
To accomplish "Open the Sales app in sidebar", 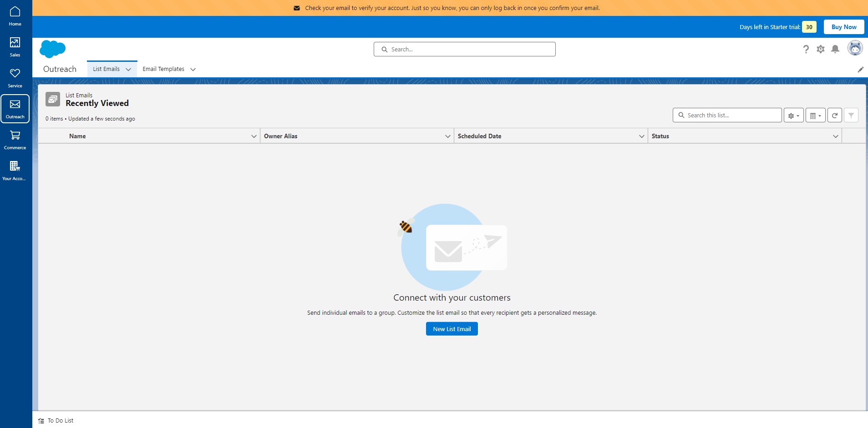I will coord(15,47).
